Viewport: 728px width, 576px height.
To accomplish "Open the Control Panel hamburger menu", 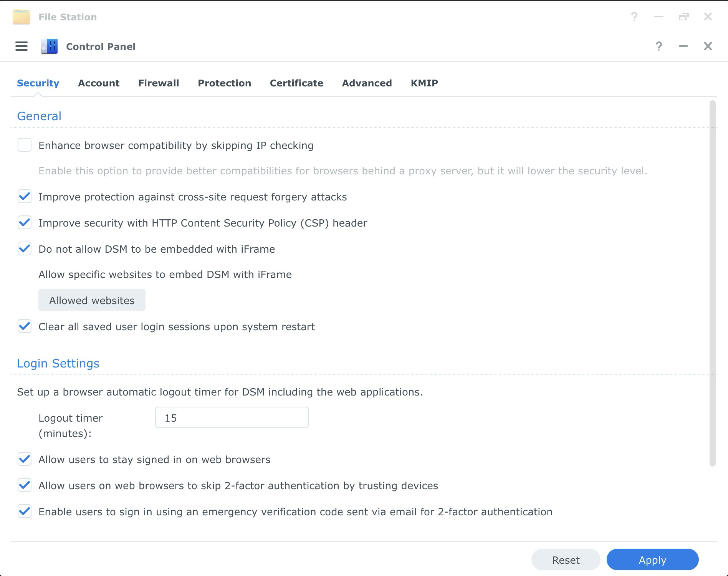I will [x=22, y=46].
